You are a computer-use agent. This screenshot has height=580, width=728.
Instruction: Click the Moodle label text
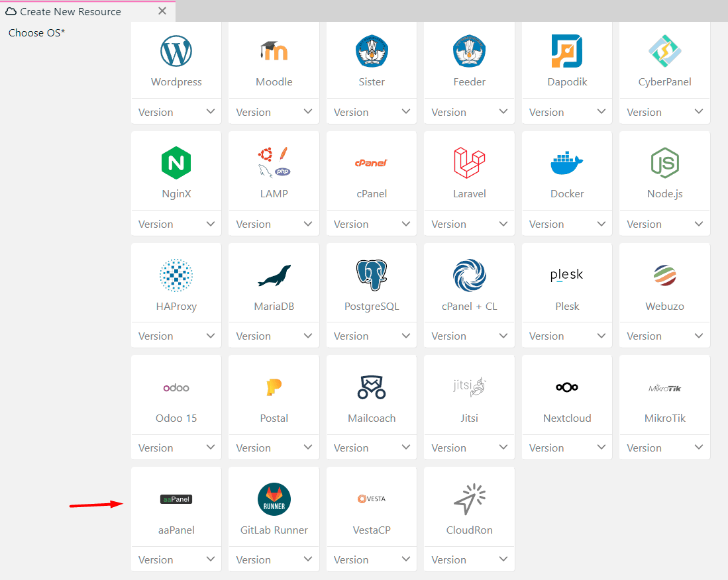[274, 82]
